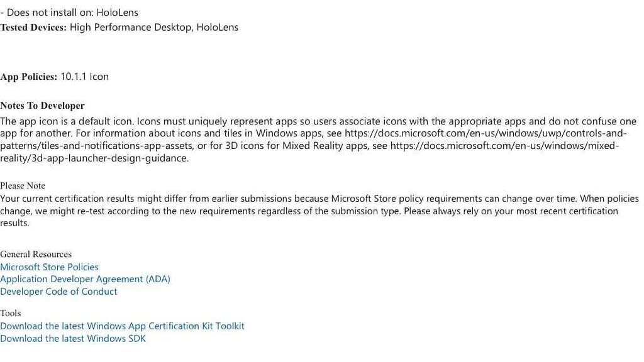Click Download the latest Windows SDK link
The height and width of the screenshot is (362, 644).
click(73, 339)
